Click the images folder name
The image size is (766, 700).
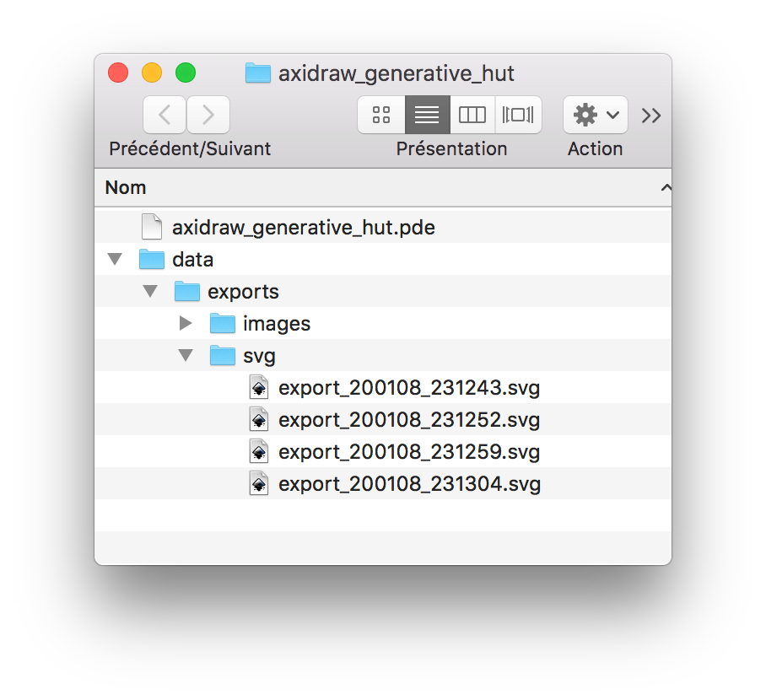pyautogui.click(x=277, y=324)
